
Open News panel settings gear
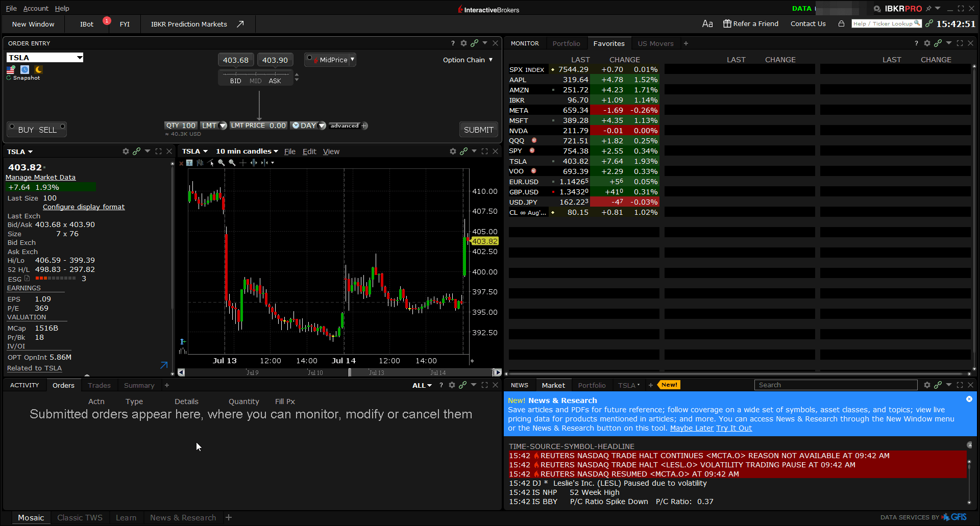point(927,385)
